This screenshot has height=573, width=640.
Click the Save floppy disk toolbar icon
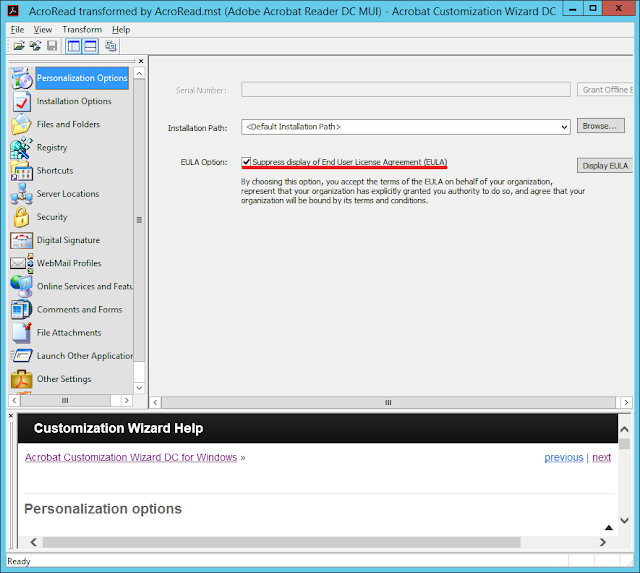(x=52, y=46)
